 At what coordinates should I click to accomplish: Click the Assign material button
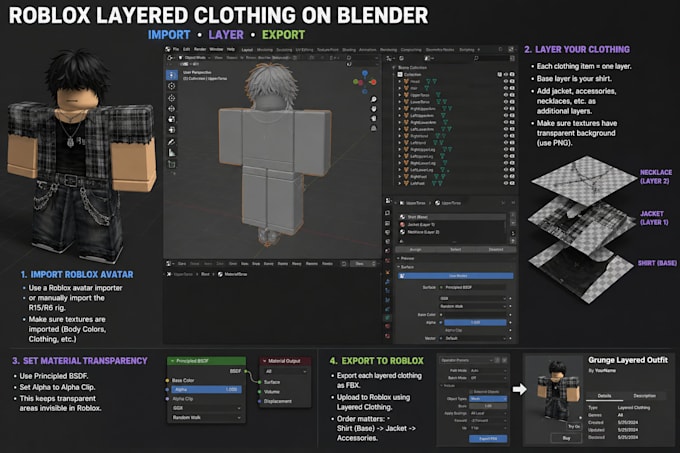point(415,250)
